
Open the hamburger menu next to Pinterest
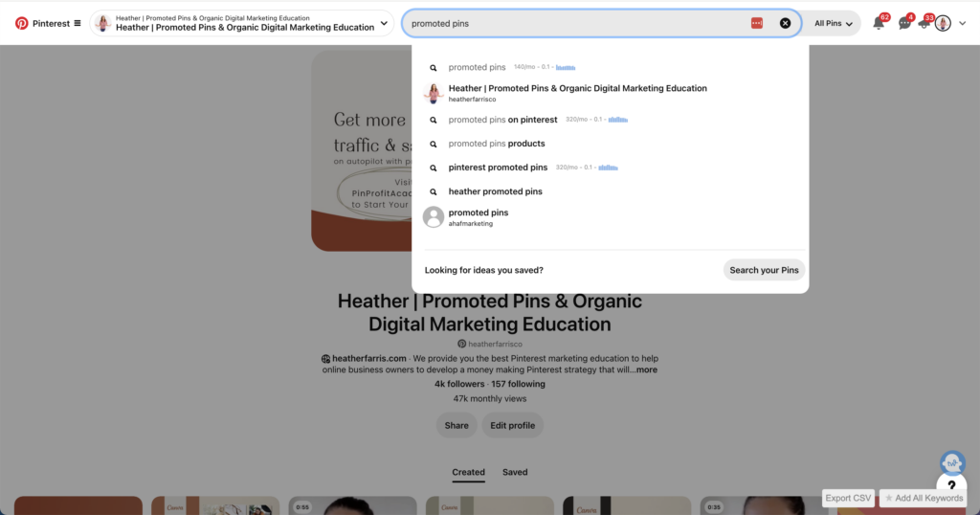tap(78, 23)
